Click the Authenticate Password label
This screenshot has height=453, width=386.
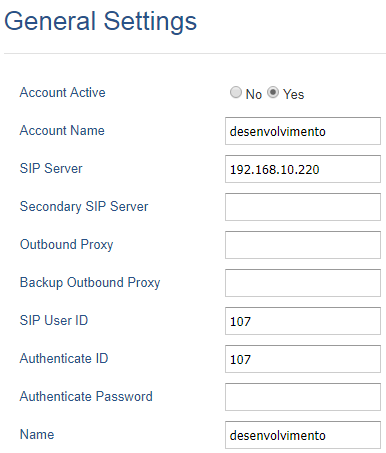click(86, 396)
